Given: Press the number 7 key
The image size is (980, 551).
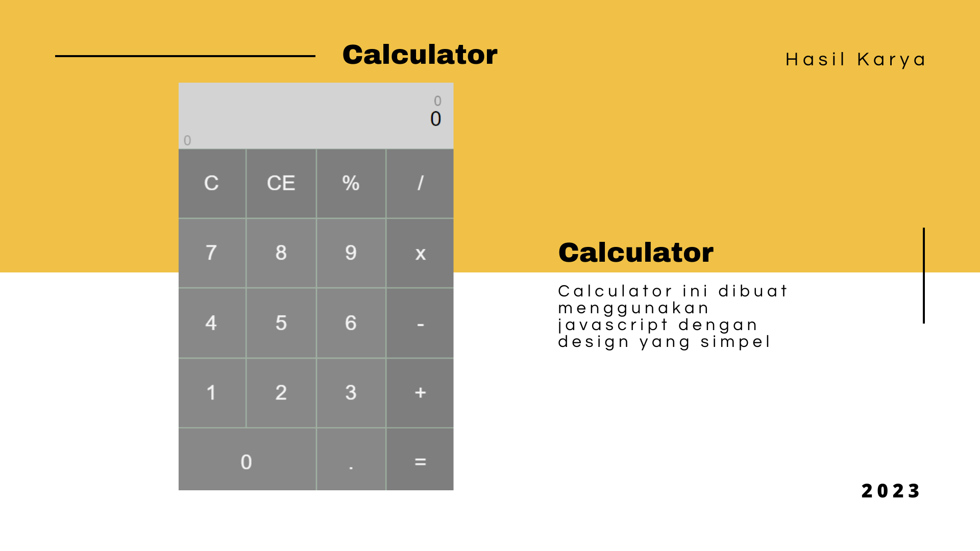Looking at the screenshot, I should tap(213, 253).
